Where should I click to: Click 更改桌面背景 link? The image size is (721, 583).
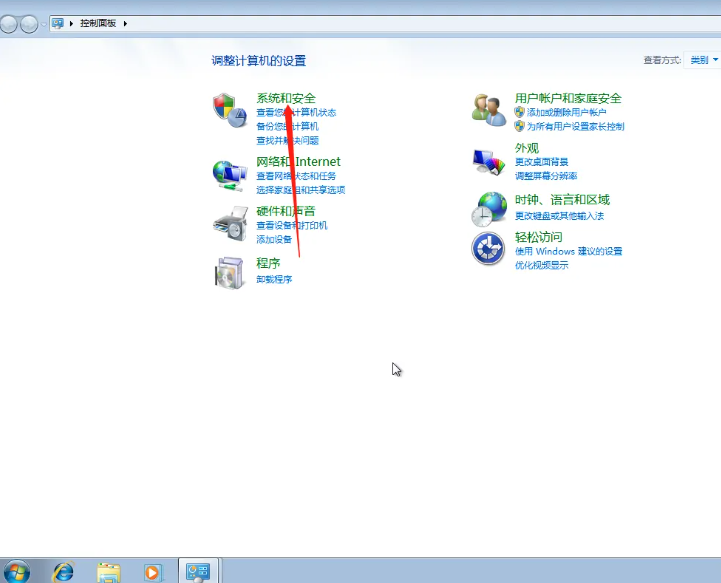542,162
